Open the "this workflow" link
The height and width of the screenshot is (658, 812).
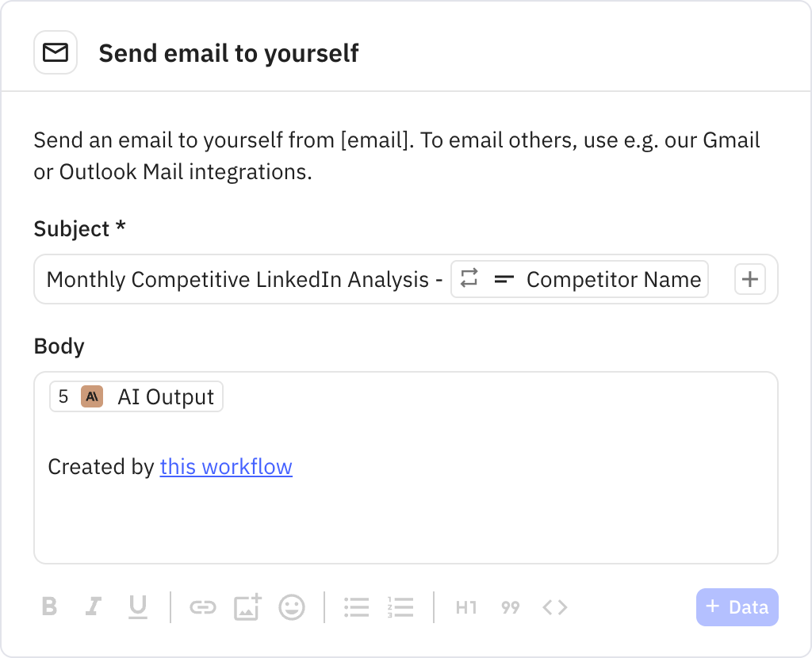point(226,467)
